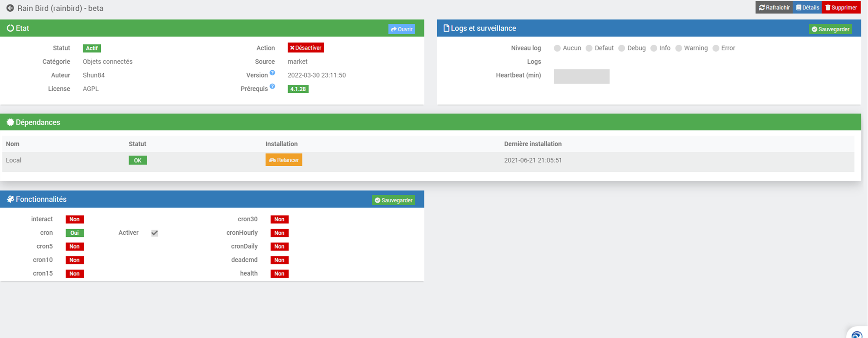The height and width of the screenshot is (338, 868).
Task: Click the Oui badge next to cron
Action: pyautogui.click(x=75, y=233)
